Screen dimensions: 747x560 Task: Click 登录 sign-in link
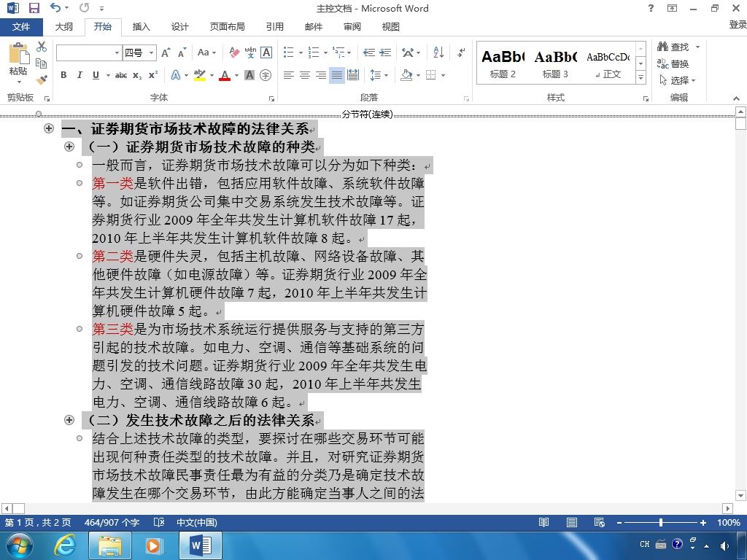(x=738, y=25)
